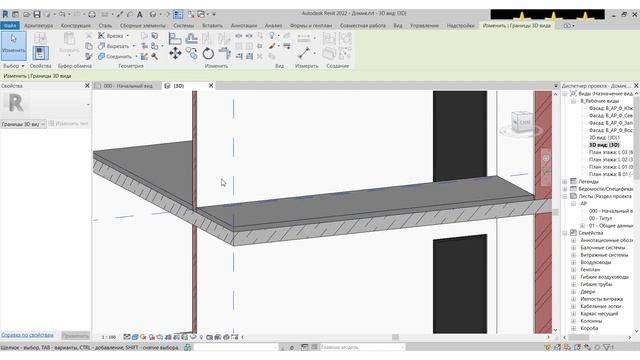The height and width of the screenshot is (360, 640).
Task: Click the light bulb hide-in-view icon
Action: point(272,36)
